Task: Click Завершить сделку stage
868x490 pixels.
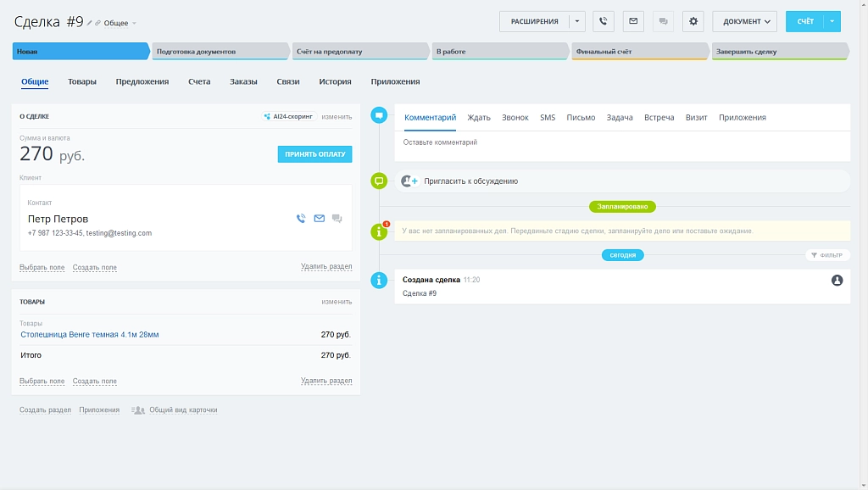Action: pos(780,51)
